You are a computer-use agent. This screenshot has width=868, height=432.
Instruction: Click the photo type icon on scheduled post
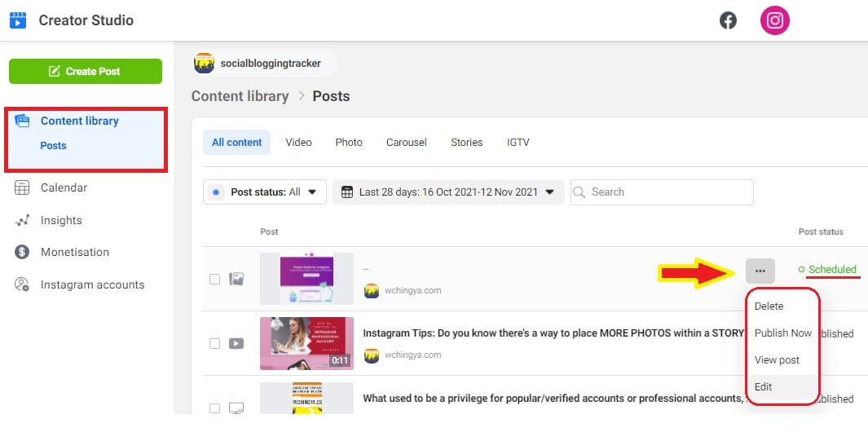(x=236, y=279)
